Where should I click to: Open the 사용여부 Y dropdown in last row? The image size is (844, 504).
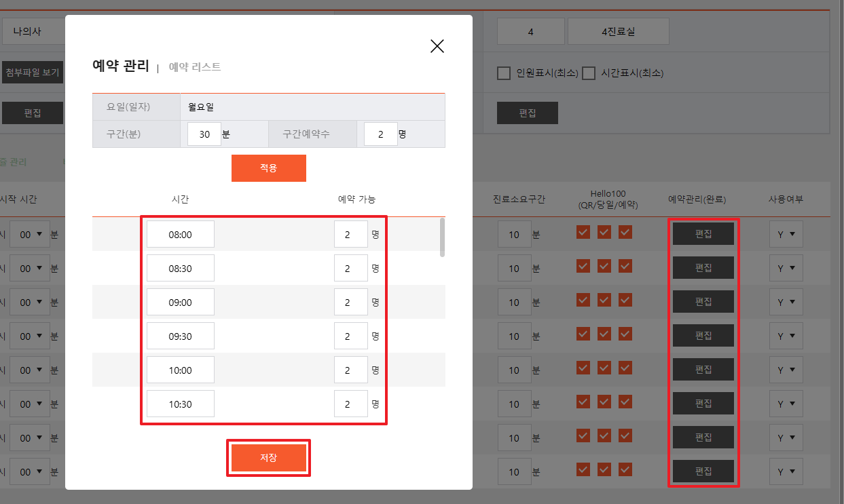point(786,471)
